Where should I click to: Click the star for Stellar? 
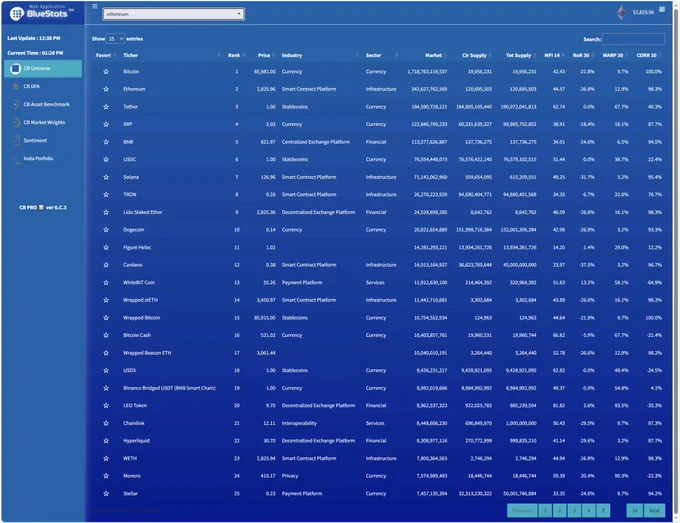(x=106, y=494)
